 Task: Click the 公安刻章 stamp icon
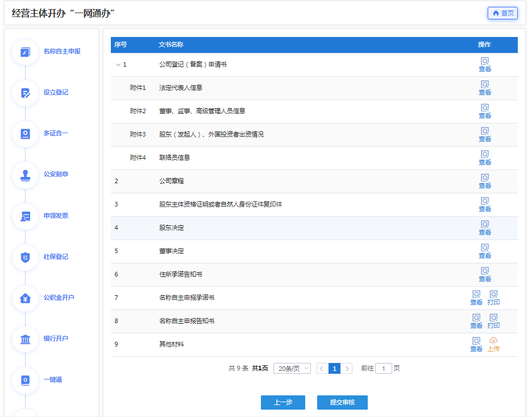pos(25,175)
